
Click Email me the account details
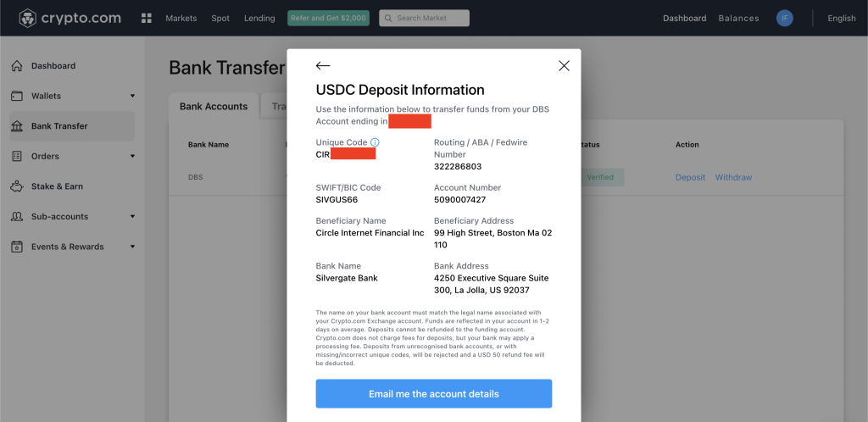click(433, 394)
